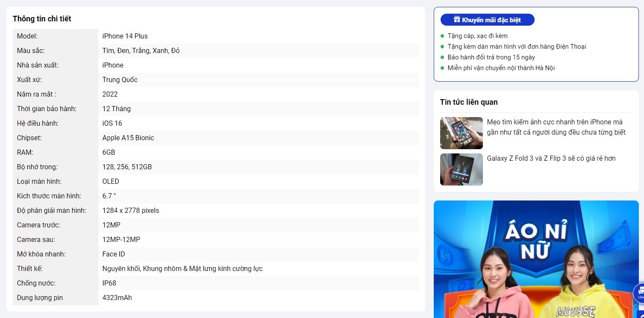Viewport: 644px width, 318px height.
Task: Click the iPhone photo search article thumbnail
Action: click(462, 133)
